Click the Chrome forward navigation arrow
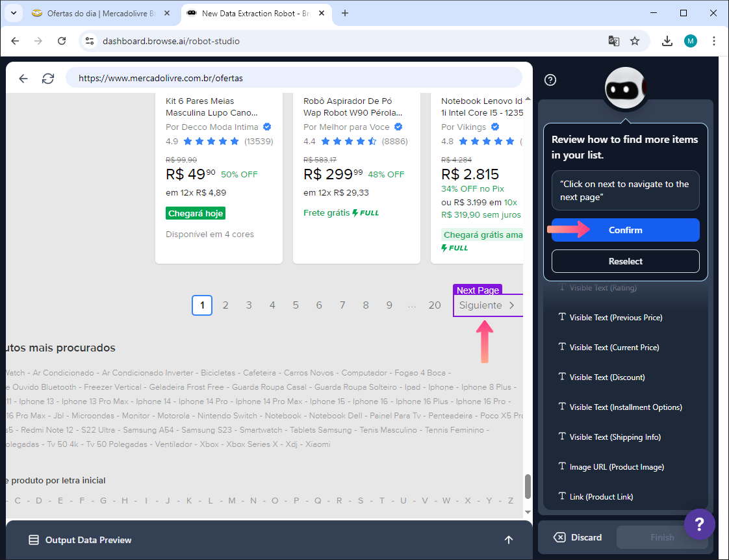 coord(38,41)
